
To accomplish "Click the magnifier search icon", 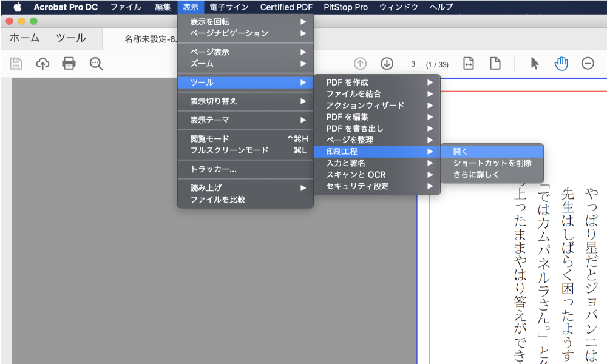I will pyautogui.click(x=96, y=64).
